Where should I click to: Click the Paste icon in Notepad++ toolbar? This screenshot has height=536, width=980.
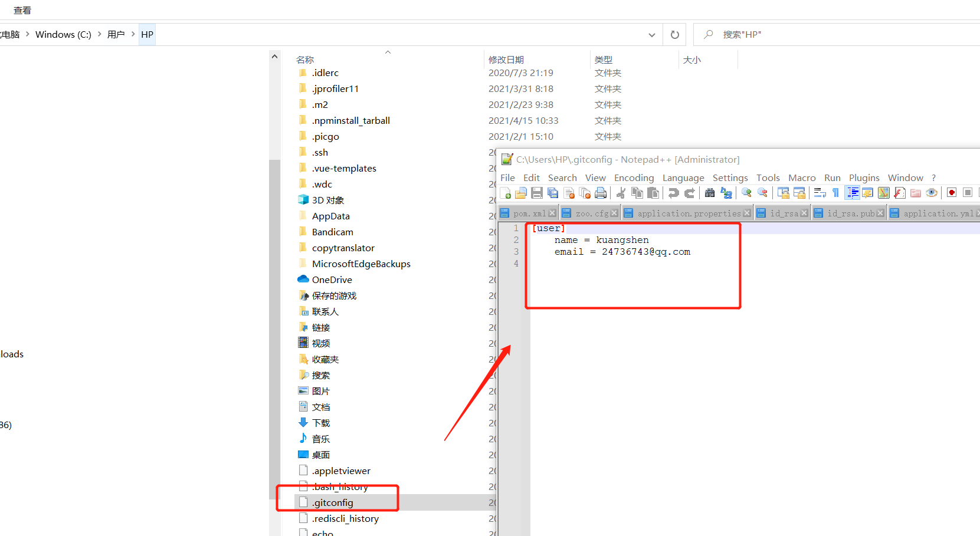(x=653, y=193)
